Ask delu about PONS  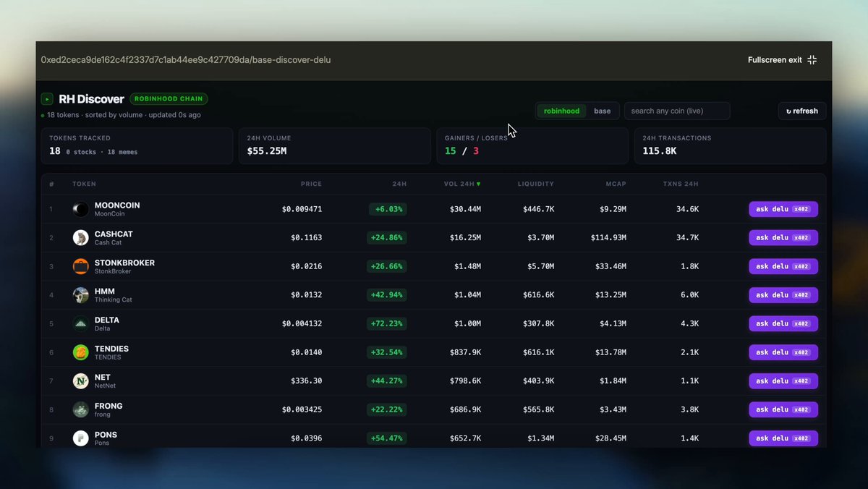(x=783, y=438)
